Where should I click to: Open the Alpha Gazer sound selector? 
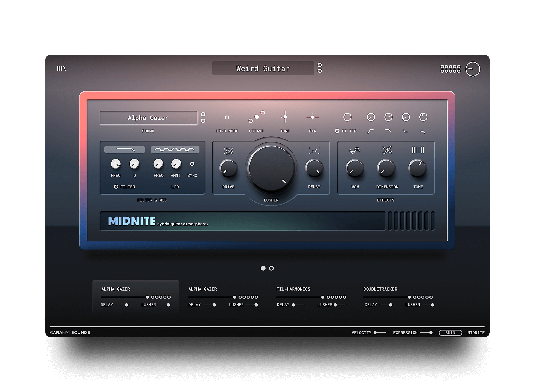click(148, 118)
